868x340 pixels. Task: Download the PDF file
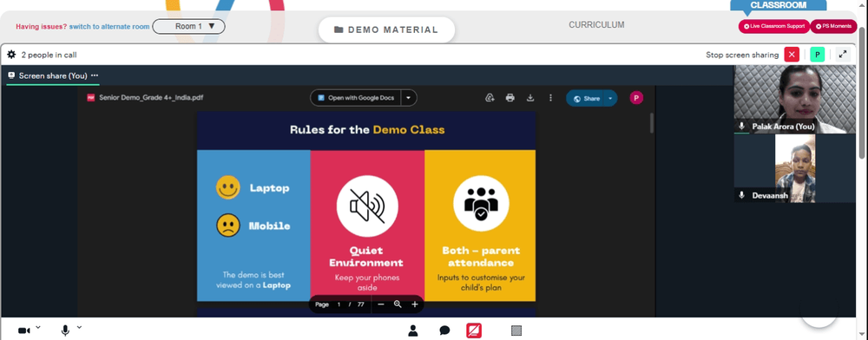click(530, 98)
